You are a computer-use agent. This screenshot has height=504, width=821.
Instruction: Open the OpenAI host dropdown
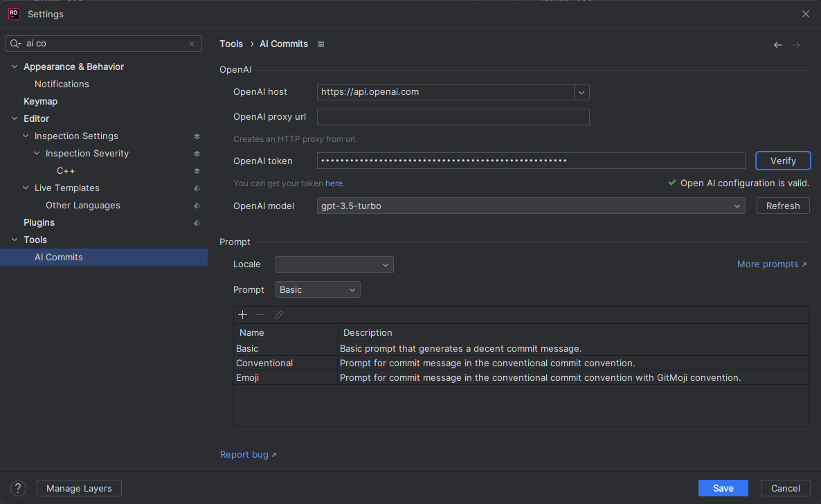581,92
